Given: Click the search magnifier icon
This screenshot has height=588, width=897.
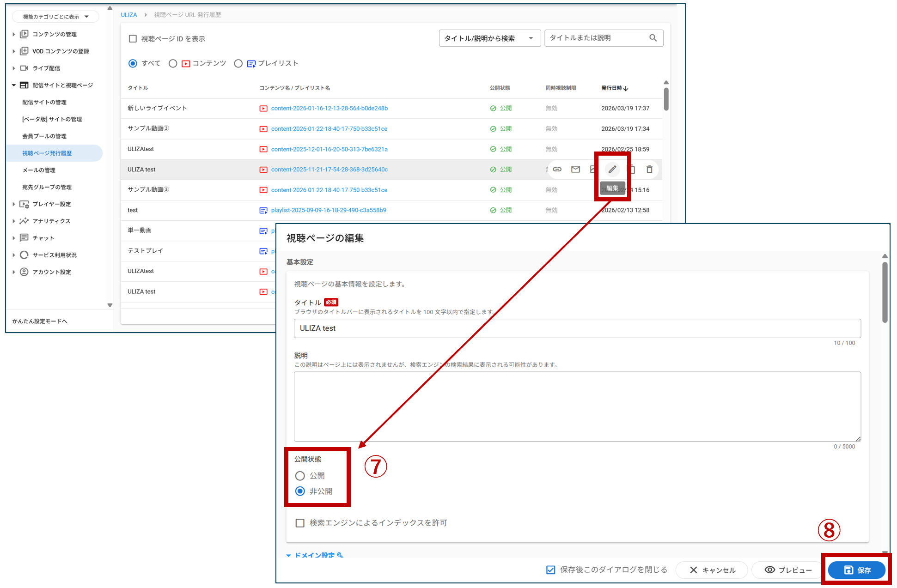Looking at the screenshot, I should click(x=653, y=38).
